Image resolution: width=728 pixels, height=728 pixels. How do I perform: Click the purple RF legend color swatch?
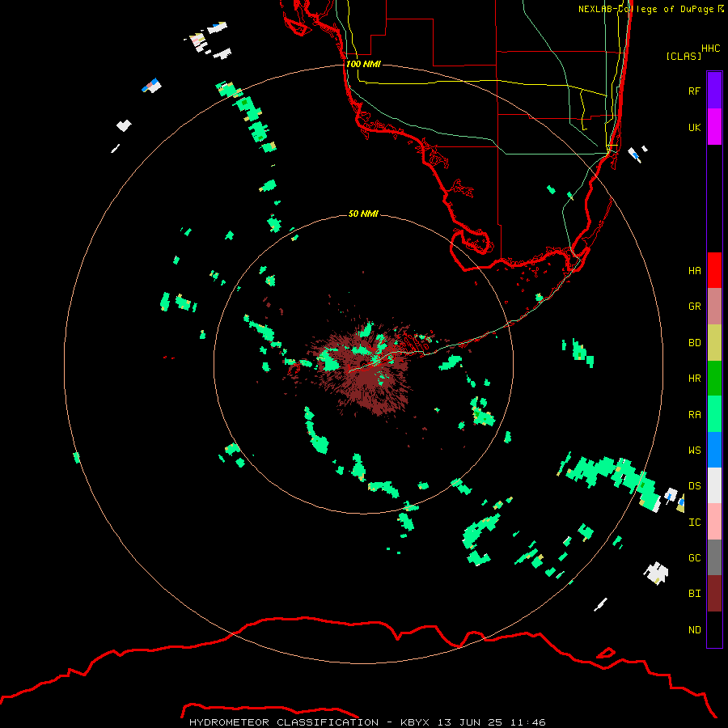(x=714, y=91)
